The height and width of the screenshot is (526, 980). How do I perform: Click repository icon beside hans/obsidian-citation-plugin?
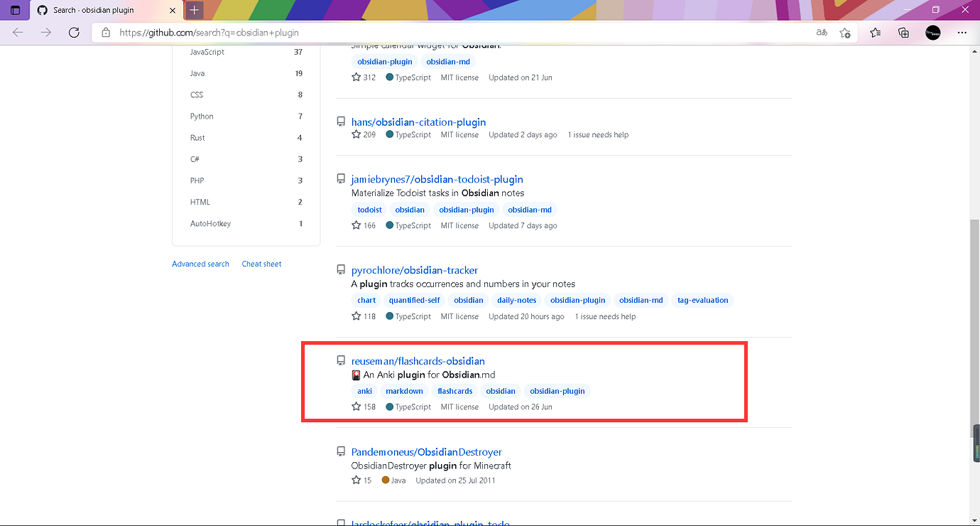click(341, 122)
